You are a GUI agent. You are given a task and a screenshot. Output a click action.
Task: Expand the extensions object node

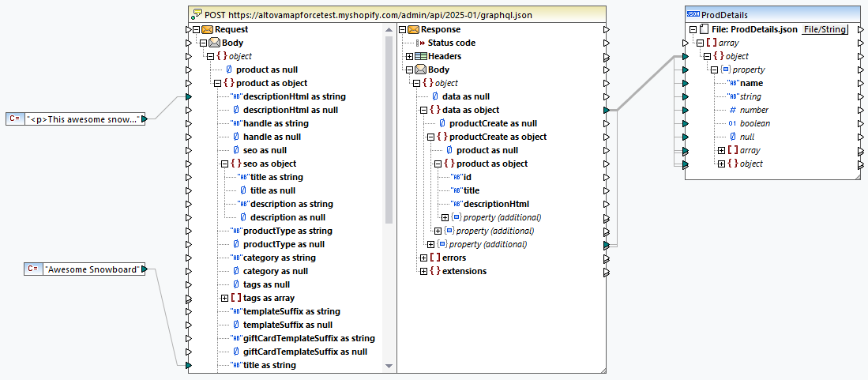[x=423, y=271]
